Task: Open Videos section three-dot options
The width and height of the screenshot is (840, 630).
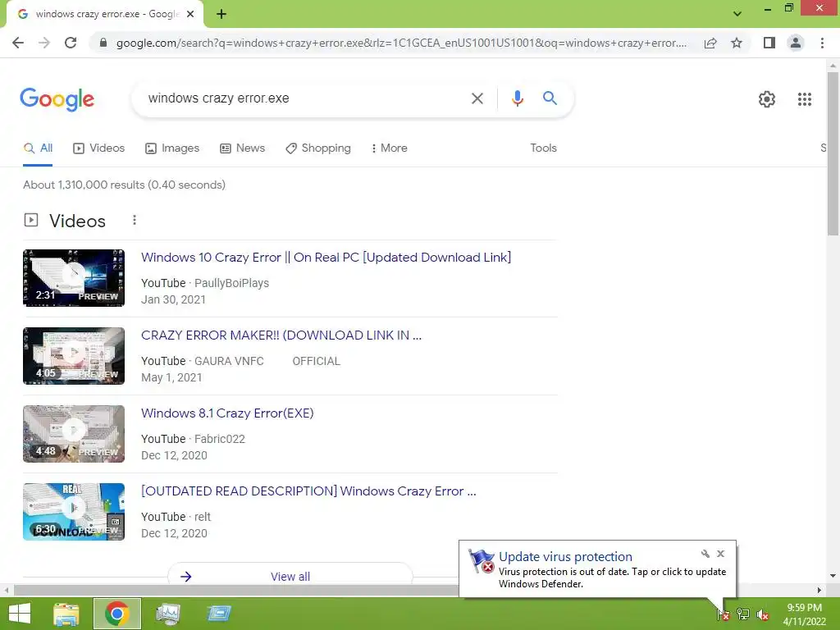Action: [135, 220]
